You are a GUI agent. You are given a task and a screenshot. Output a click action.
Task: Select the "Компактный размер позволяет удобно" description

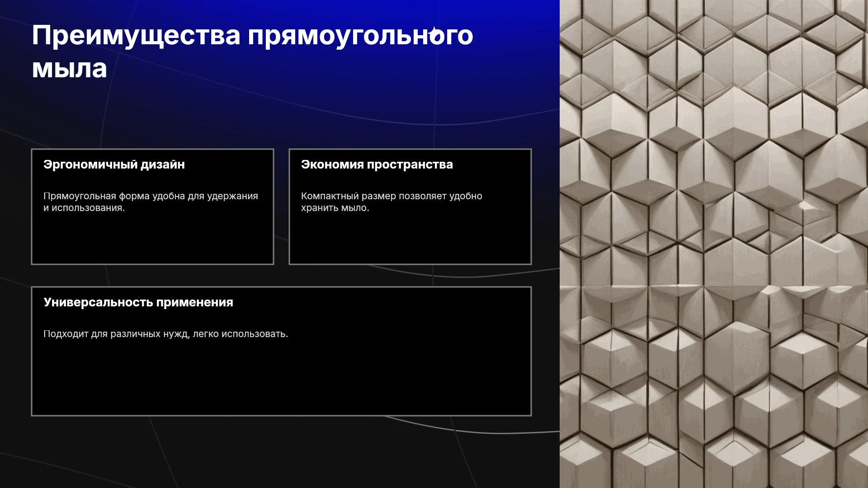tap(392, 196)
